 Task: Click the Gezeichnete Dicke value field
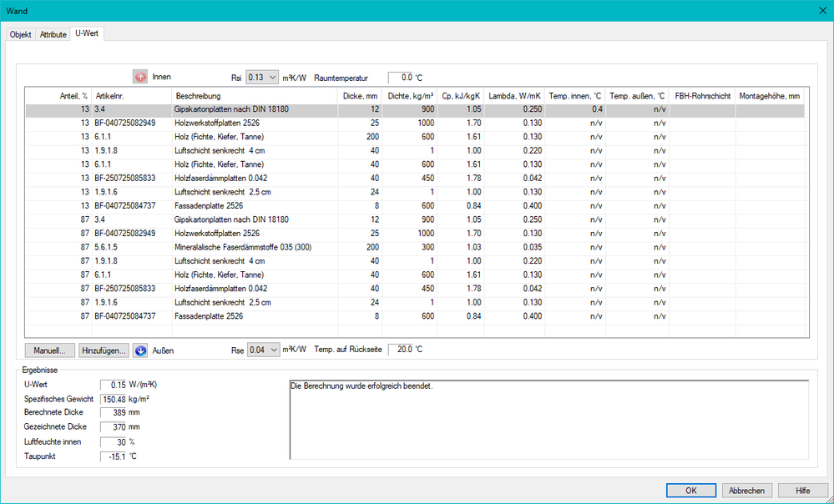[114, 427]
